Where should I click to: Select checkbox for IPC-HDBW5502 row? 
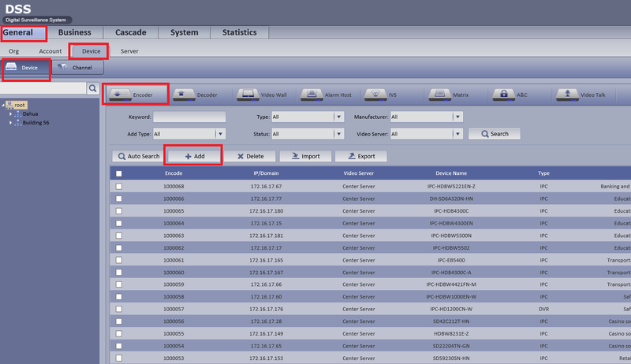[x=119, y=248]
